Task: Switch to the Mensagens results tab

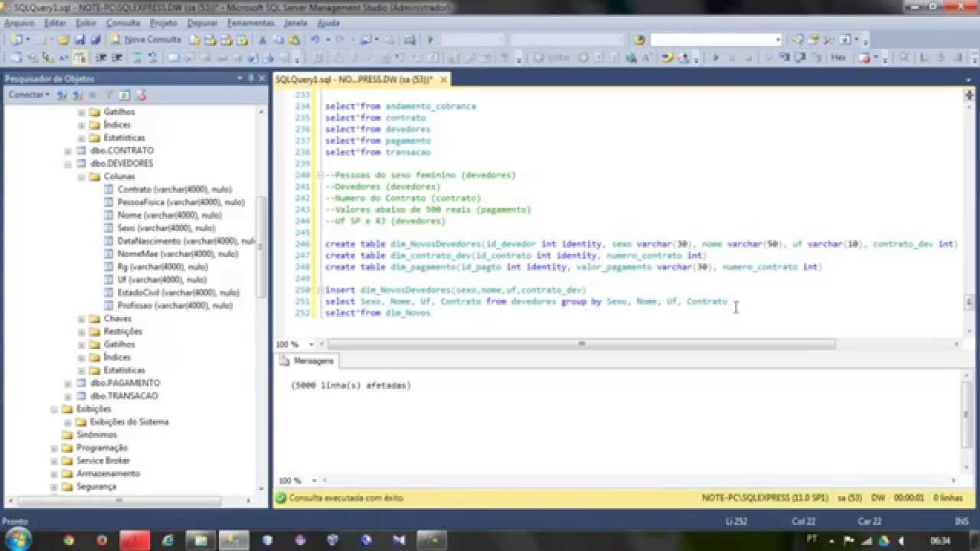Action: pyautogui.click(x=308, y=360)
